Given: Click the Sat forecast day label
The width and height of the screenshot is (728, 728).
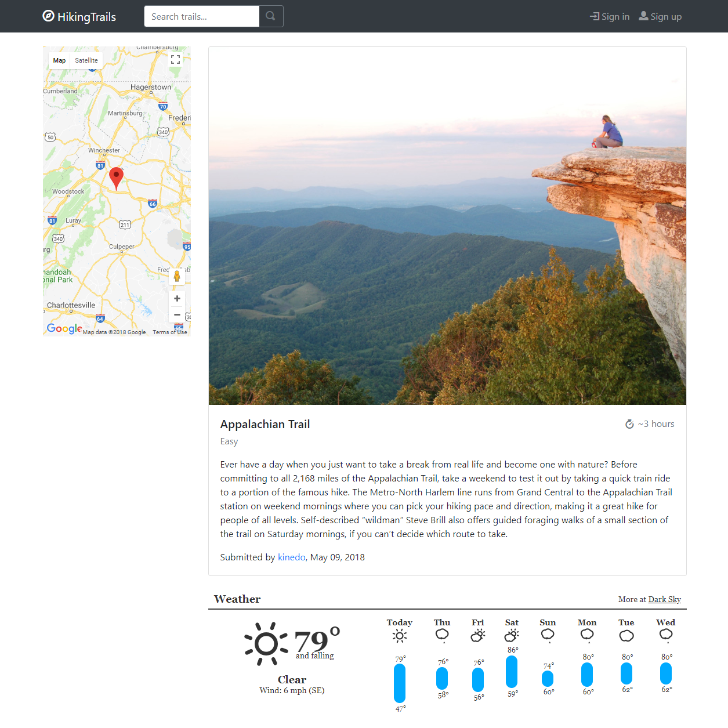Looking at the screenshot, I should click(512, 622).
